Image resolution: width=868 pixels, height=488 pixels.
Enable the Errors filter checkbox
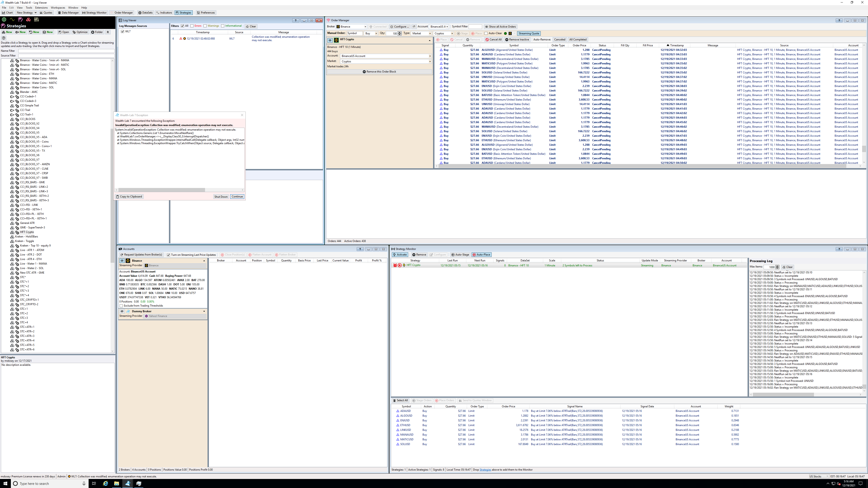(192, 26)
